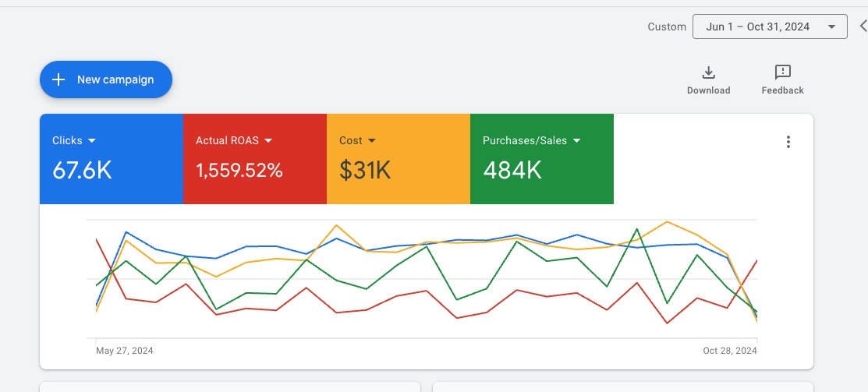Select the blue Clicks 67.6K scorecard
This screenshot has height=392, width=868.
pos(112,159)
